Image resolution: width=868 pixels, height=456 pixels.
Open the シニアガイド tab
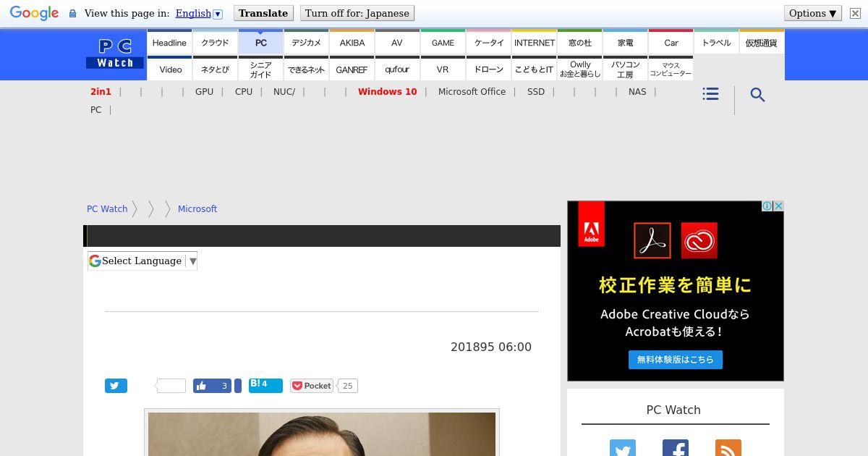(x=260, y=69)
